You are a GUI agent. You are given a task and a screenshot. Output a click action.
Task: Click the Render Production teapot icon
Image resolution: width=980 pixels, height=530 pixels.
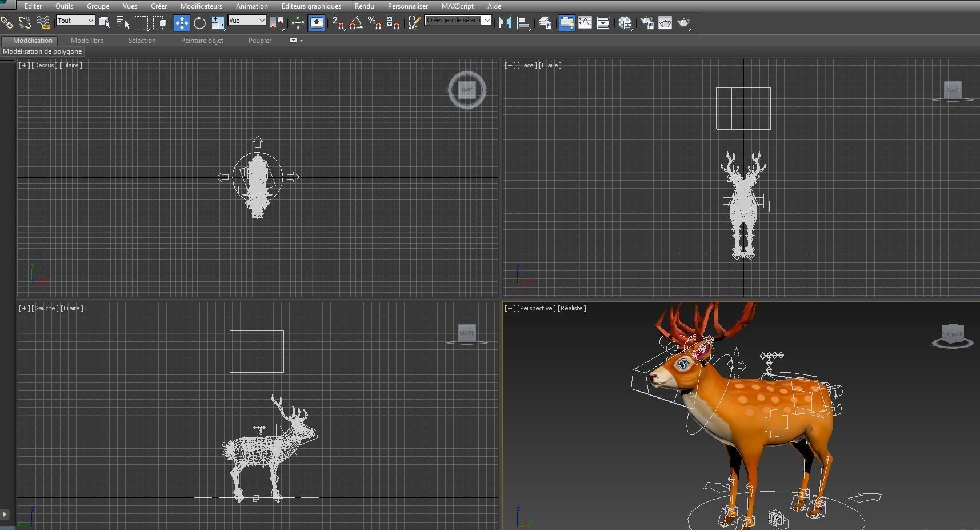(684, 23)
